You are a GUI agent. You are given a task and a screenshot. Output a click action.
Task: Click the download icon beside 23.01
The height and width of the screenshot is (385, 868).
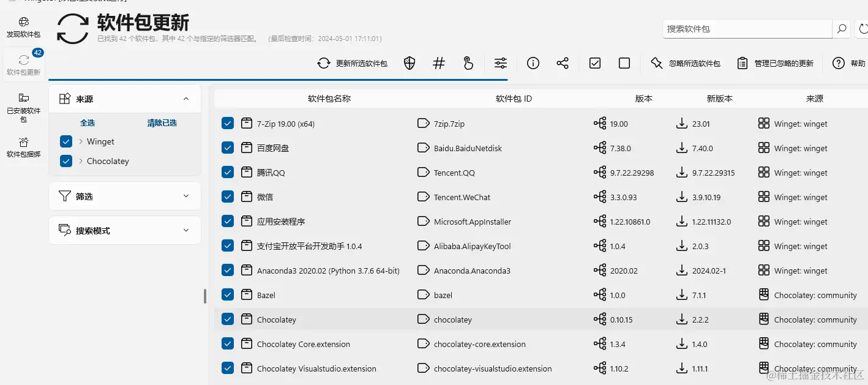tap(681, 124)
